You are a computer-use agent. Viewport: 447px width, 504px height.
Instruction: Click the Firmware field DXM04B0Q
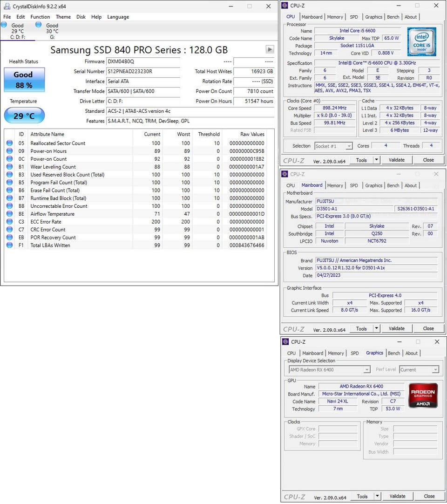143,61
